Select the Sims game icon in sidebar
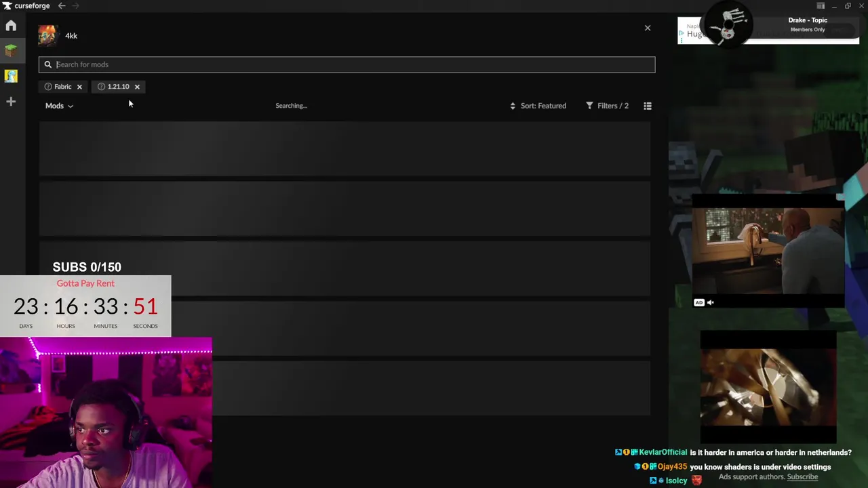This screenshot has width=868, height=488. pyautogui.click(x=11, y=76)
